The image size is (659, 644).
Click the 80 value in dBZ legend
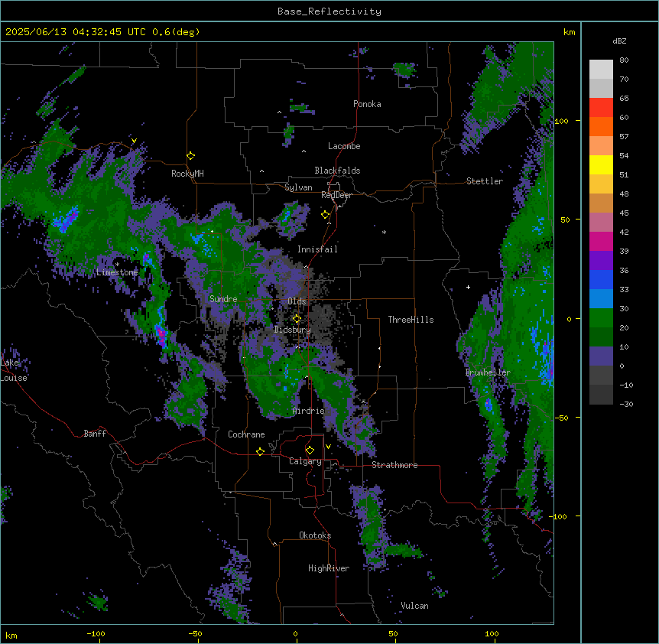click(624, 60)
